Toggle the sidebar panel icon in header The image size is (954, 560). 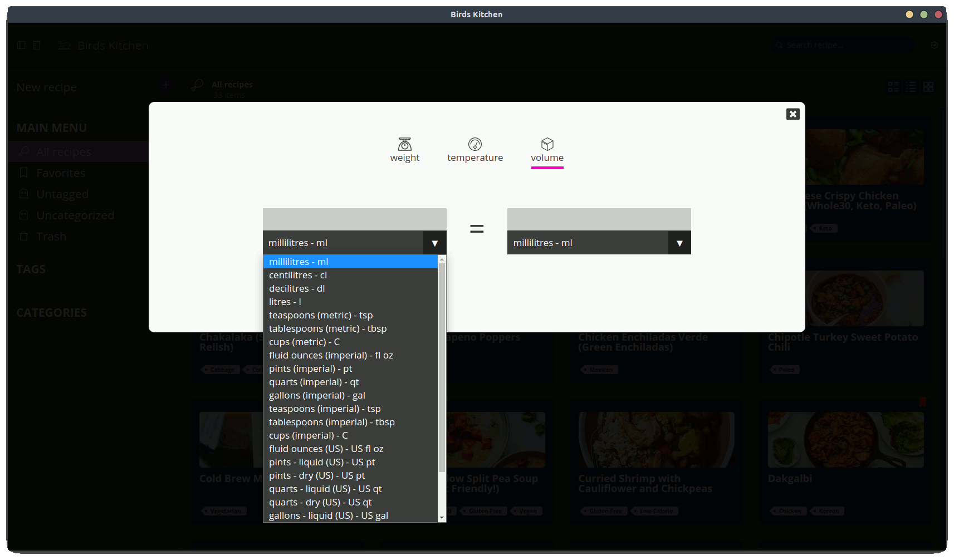pos(21,45)
